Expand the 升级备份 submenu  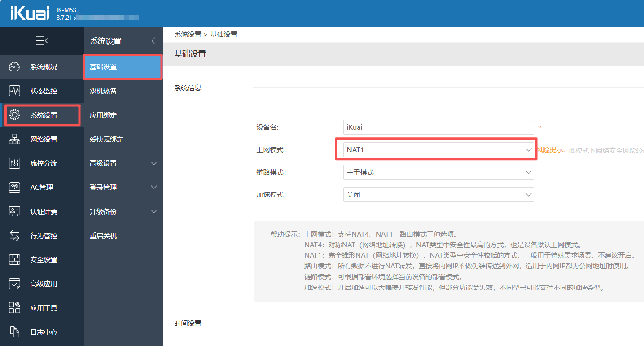click(x=123, y=211)
